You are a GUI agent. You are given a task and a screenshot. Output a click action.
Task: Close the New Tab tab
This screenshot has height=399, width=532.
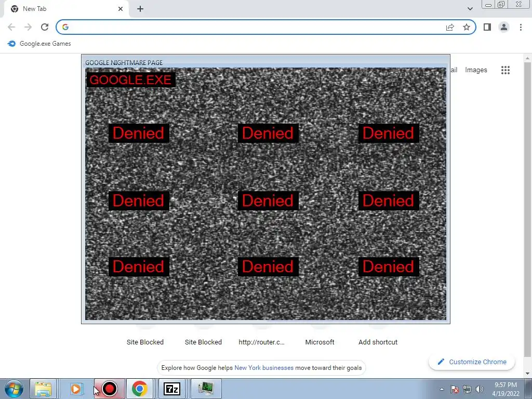[121, 9]
